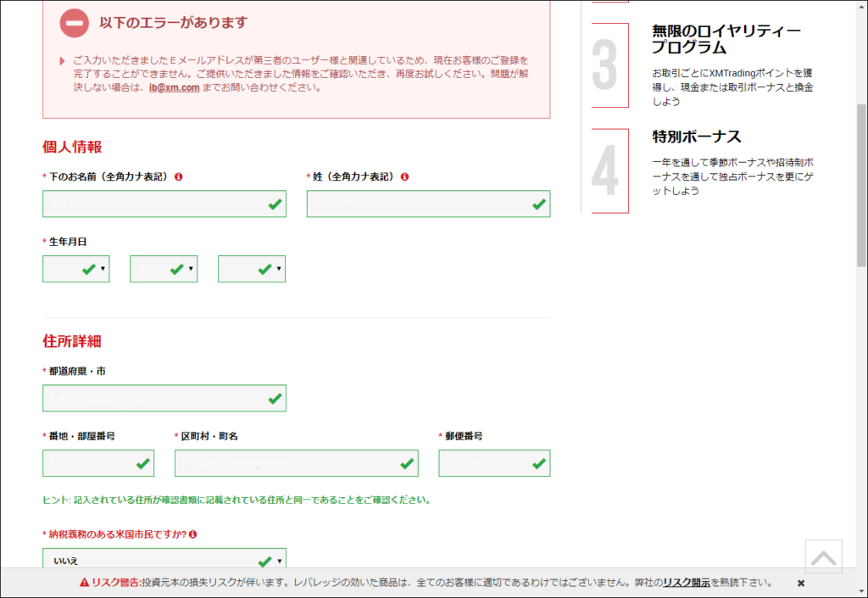Focus the last name katakana input field

click(x=428, y=204)
